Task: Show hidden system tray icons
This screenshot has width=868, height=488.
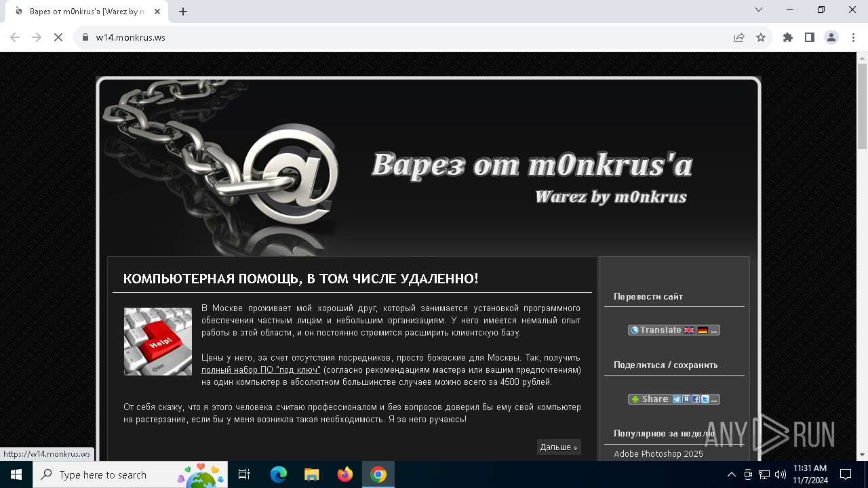Action: coord(731,474)
